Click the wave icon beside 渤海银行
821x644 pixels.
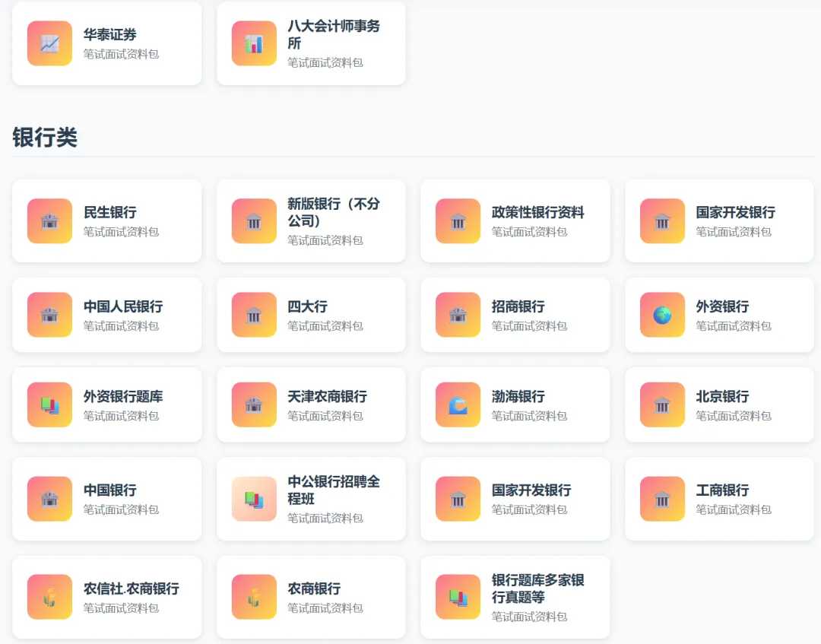click(x=458, y=404)
